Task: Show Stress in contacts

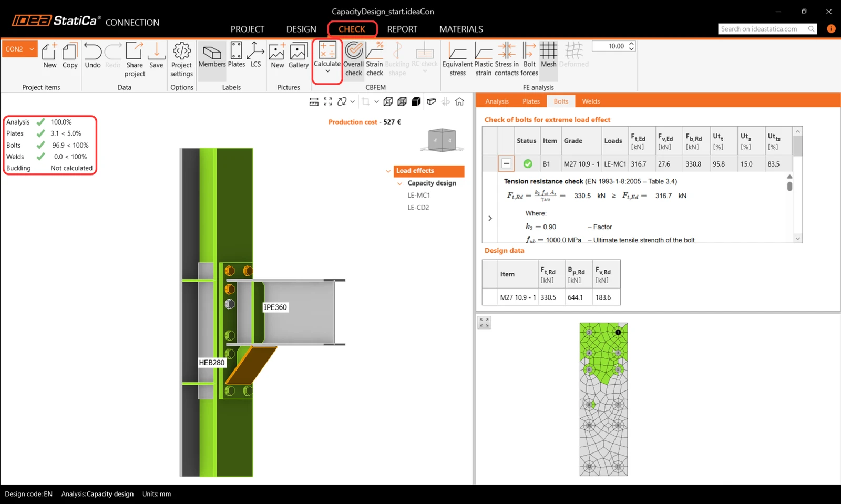Action: coord(507,60)
